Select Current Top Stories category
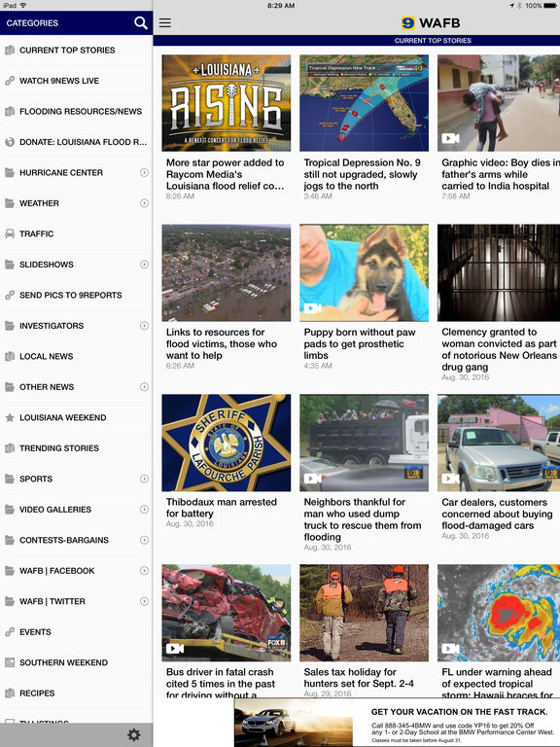This screenshot has height=747, width=560. tap(76, 50)
